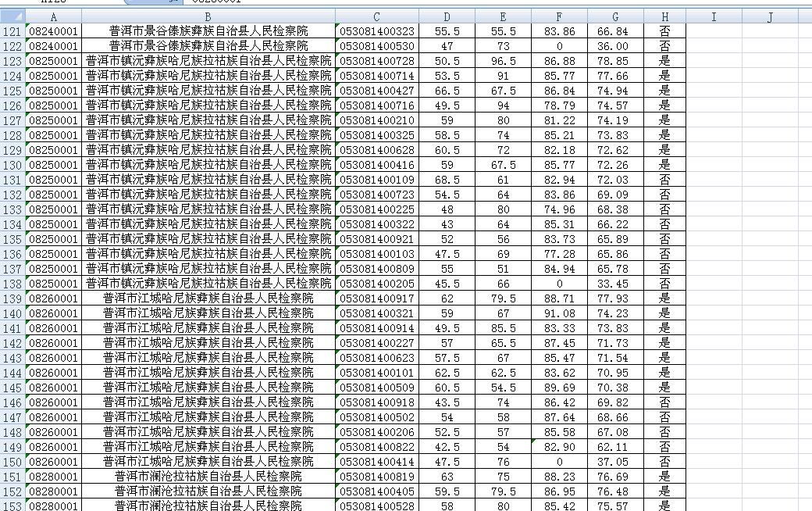Click the 是 cell in row 139

pyautogui.click(x=664, y=298)
